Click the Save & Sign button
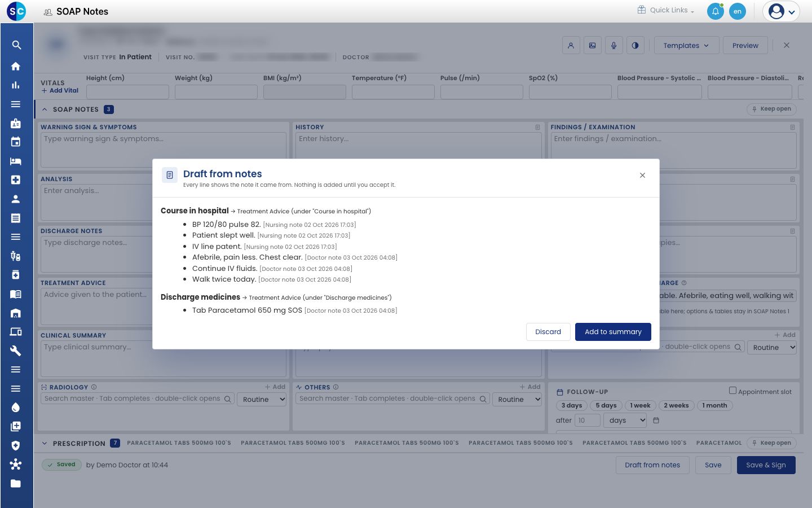 coord(766,465)
